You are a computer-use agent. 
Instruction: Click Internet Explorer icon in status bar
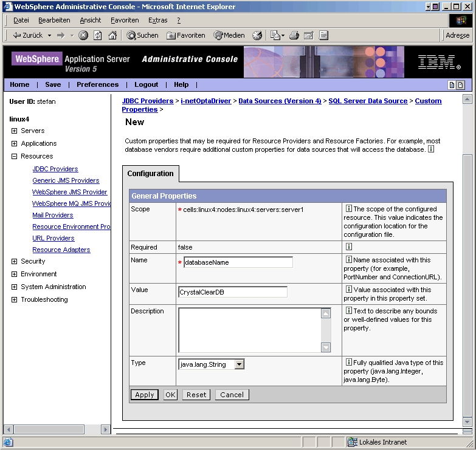point(8,442)
